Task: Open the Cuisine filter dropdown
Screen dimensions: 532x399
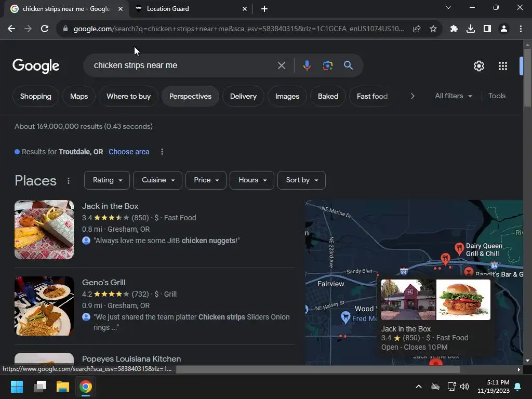Action: pyautogui.click(x=158, y=180)
